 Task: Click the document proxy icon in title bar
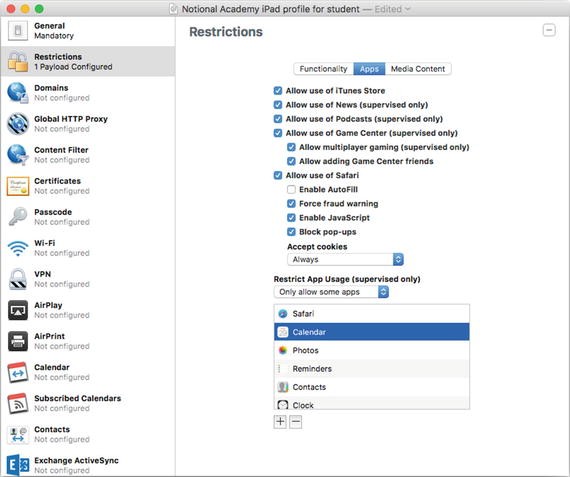point(174,9)
